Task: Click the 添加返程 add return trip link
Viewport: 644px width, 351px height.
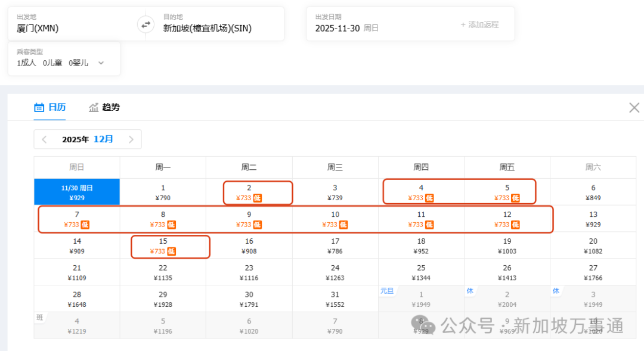Action: pos(483,24)
